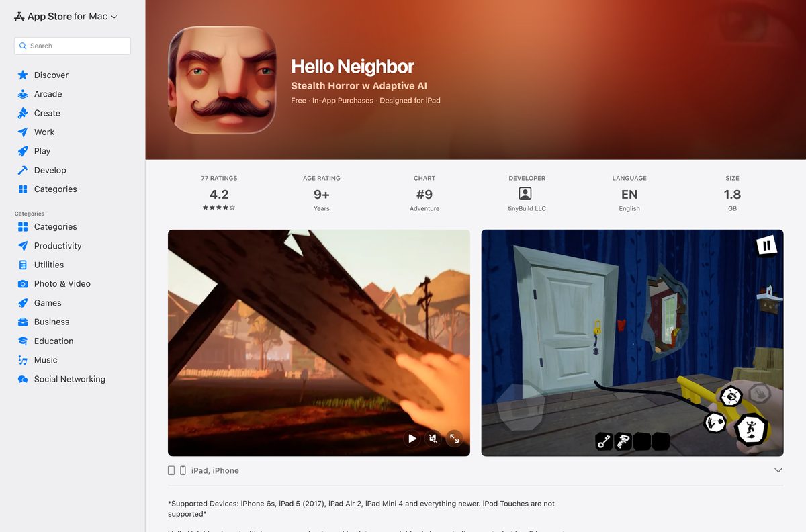Image resolution: width=806 pixels, height=532 pixels.
Task: Go to Discover section label
Action: coord(51,75)
